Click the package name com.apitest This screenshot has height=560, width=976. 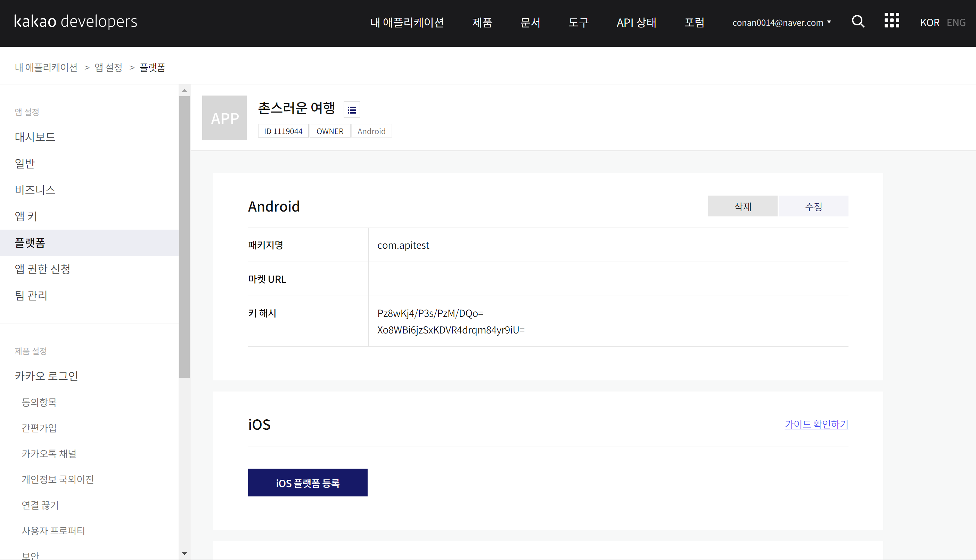(x=403, y=245)
